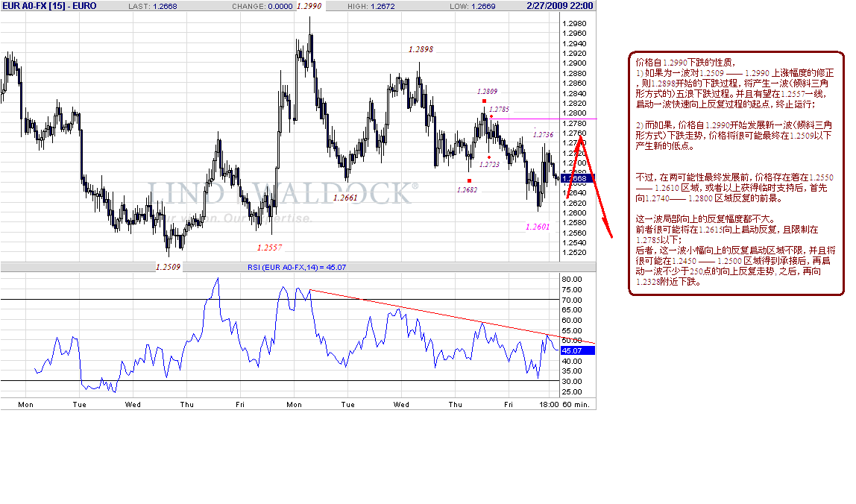Click price axis label 1.2620
This screenshot has width=856, height=504.
coord(574,203)
